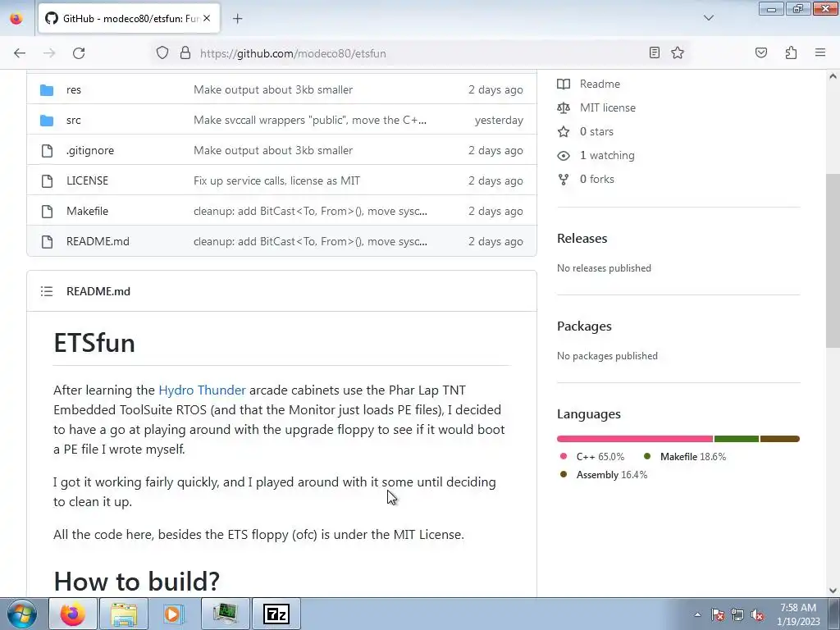Click the site security padlock icon
Screen dimensions: 840x630
click(x=185, y=53)
